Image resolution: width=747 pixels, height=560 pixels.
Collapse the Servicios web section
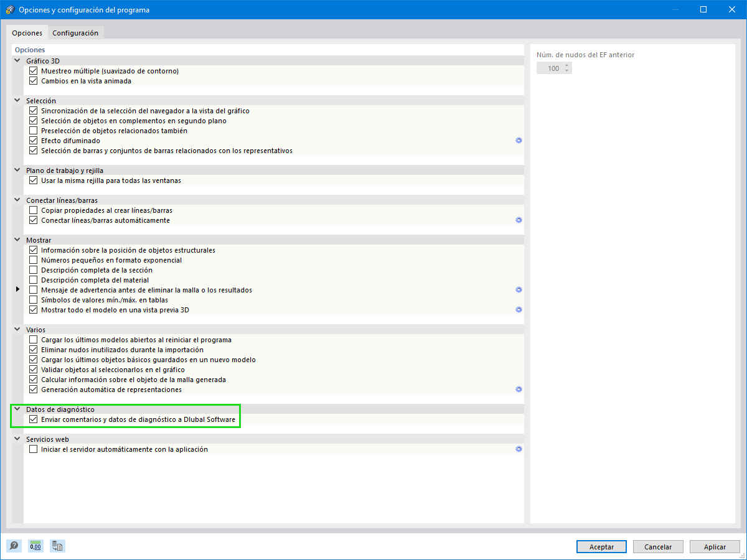tap(17, 439)
